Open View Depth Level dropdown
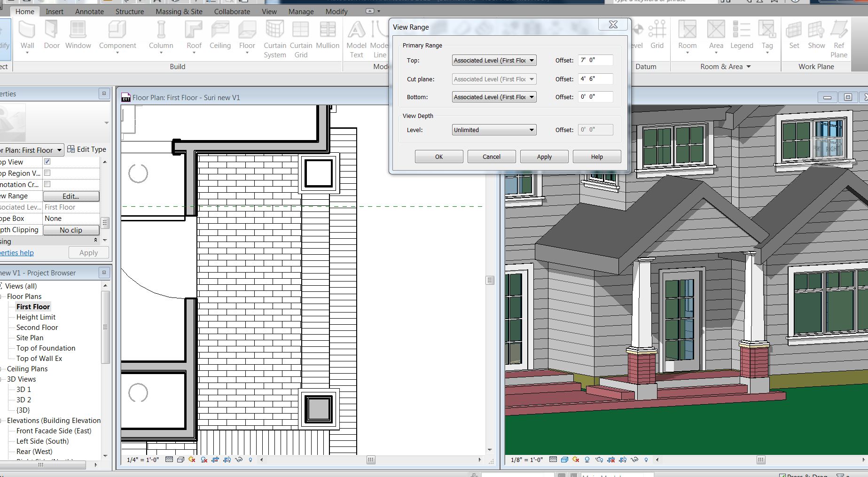Viewport: 868px width, 477px height. 494,130
